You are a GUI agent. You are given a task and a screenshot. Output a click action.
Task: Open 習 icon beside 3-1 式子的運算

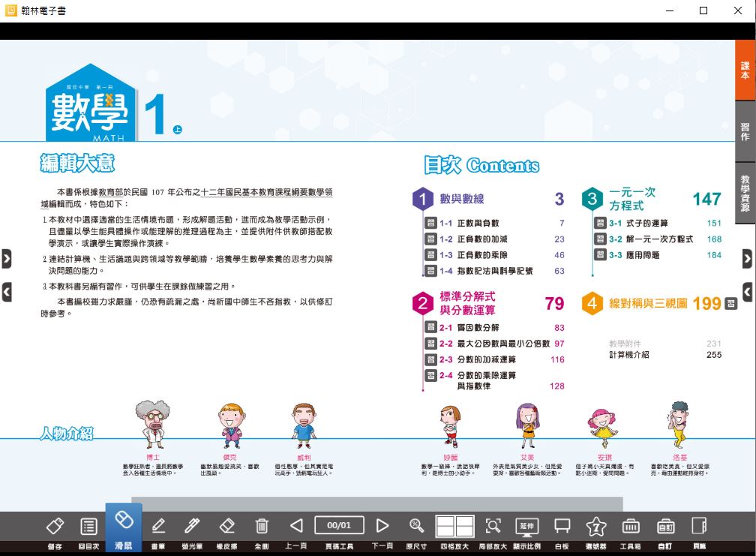600,223
